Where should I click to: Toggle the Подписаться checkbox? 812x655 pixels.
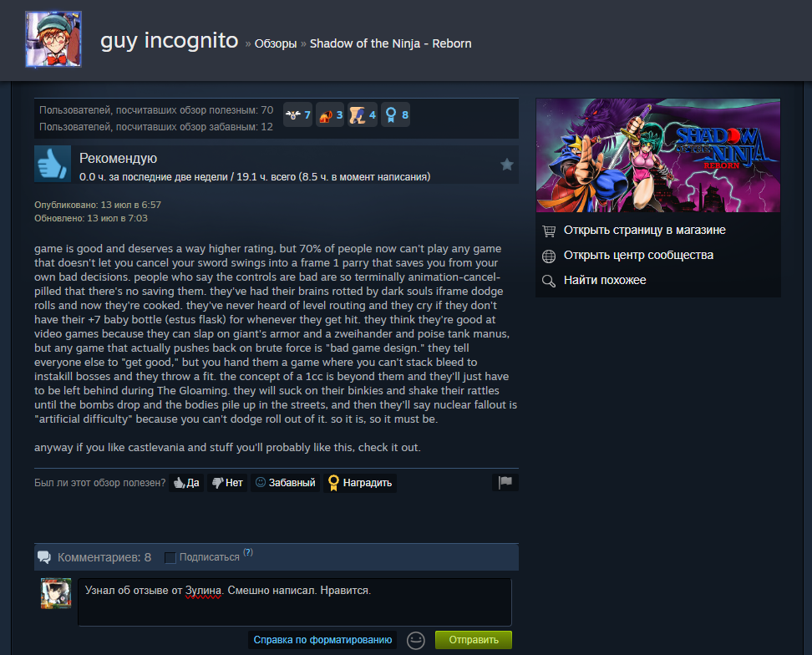[x=170, y=557]
